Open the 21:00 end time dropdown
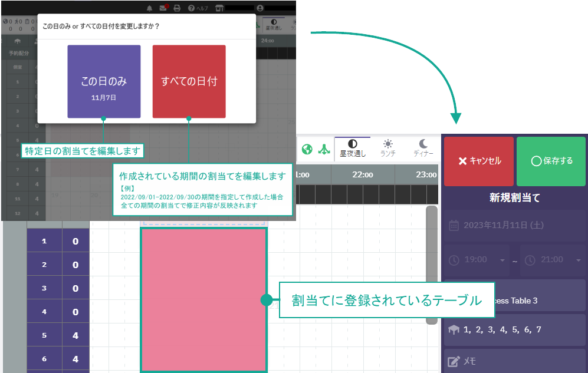588x373 pixels. coord(579,260)
